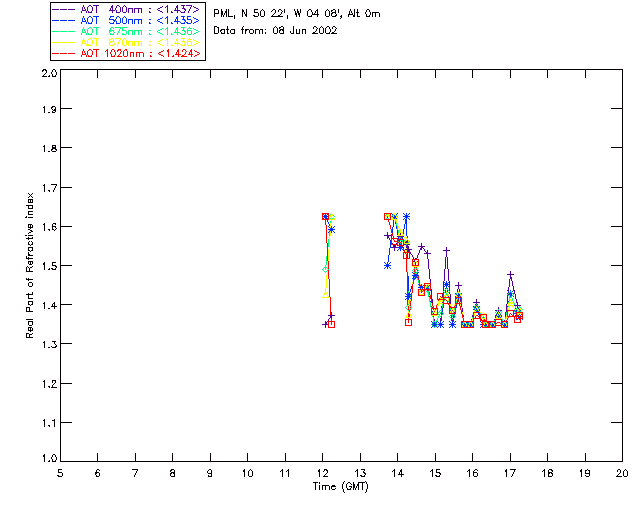This screenshot has width=640, height=512.
Task: Click the last red square right of 17 GMT
Action: (519, 316)
